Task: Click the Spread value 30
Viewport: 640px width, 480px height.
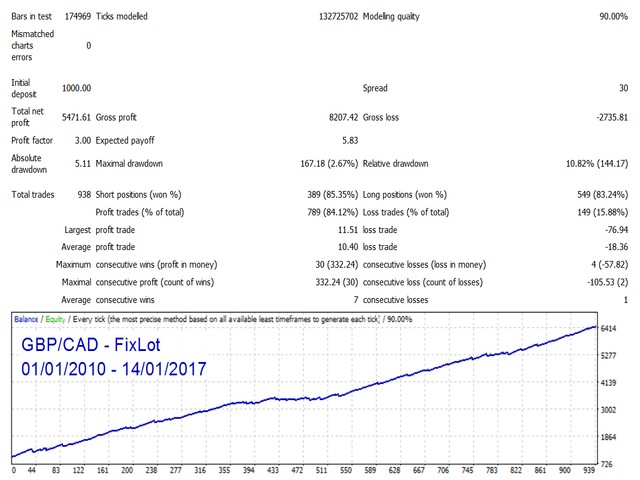Action: pos(623,88)
